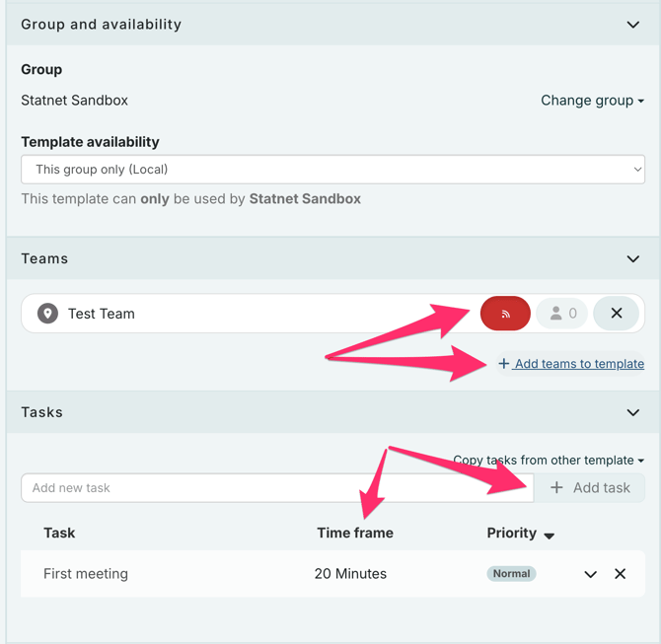This screenshot has height=644, width=661.
Task: Collapse the Teams section
Action: point(633,259)
